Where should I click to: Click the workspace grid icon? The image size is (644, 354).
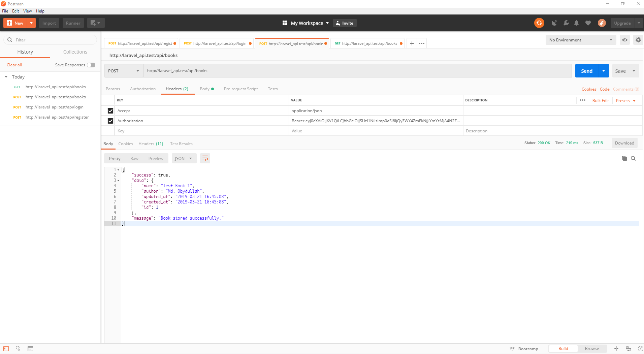285,23
